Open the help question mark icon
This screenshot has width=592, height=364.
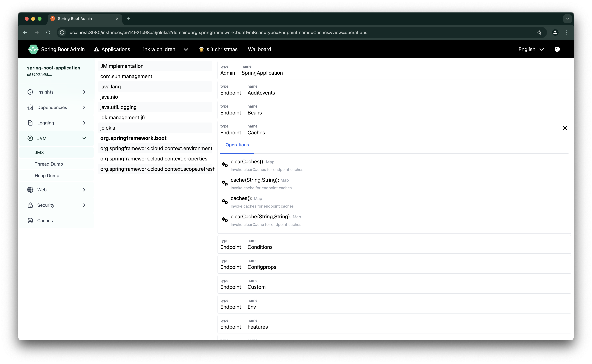[x=557, y=49]
